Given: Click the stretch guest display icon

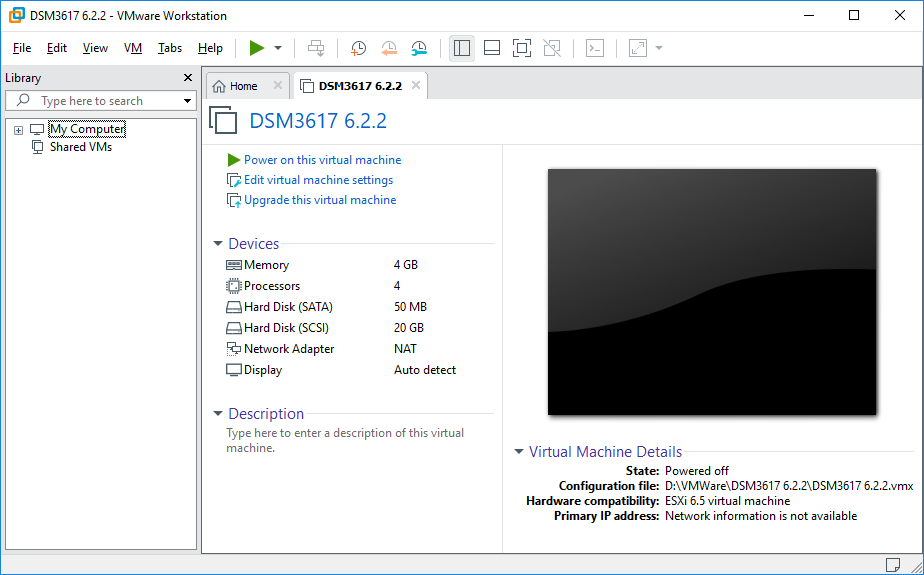Looking at the screenshot, I should click(638, 48).
